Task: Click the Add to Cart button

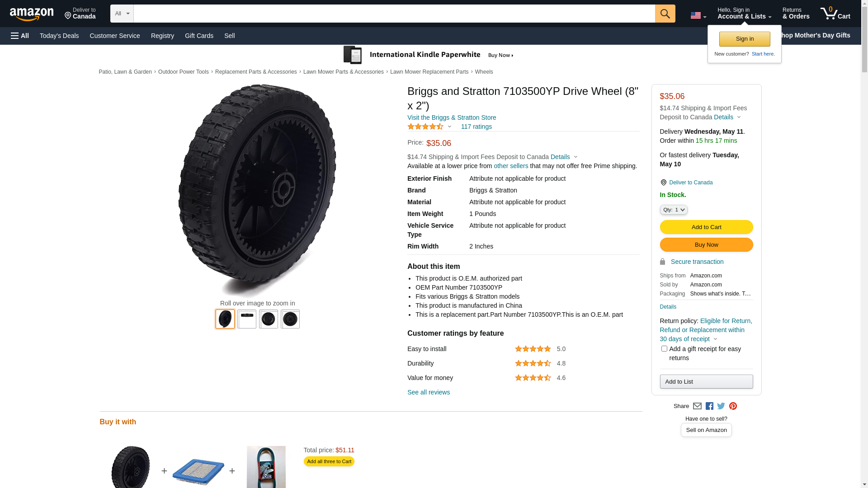Action: pyautogui.click(x=706, y=227)
